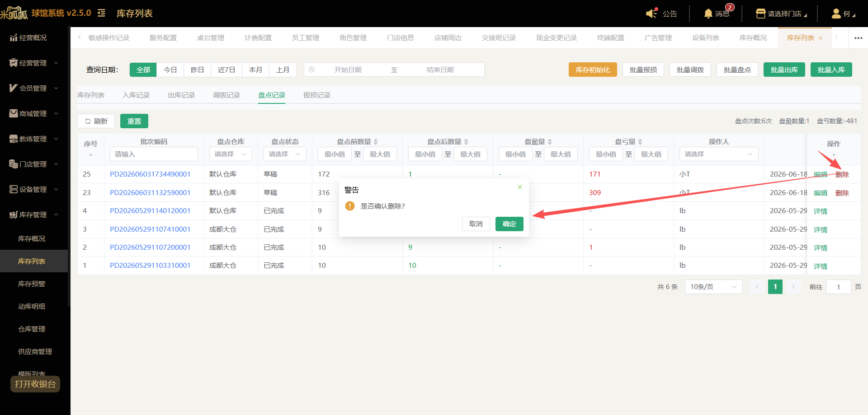Expand the 商城管理 menu

tap(34, 114)
